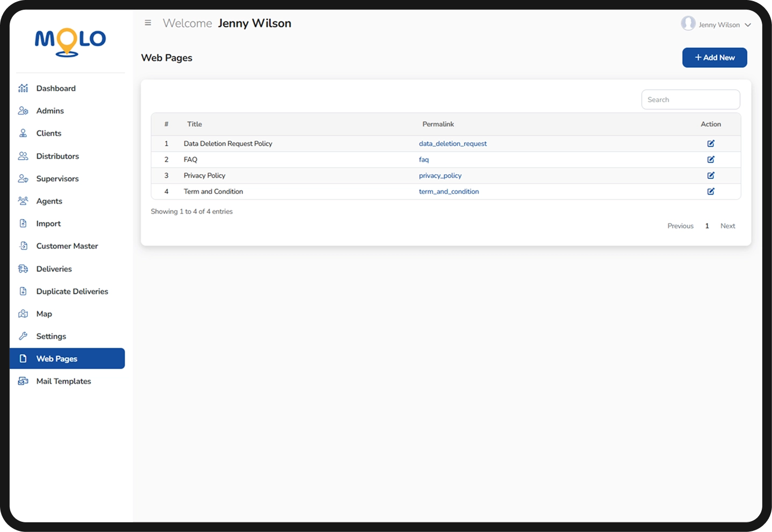The height and width of the screenshot is (532, 772).
Task: Click the Deliveries truck icon
Action: (x=23, y=269)
